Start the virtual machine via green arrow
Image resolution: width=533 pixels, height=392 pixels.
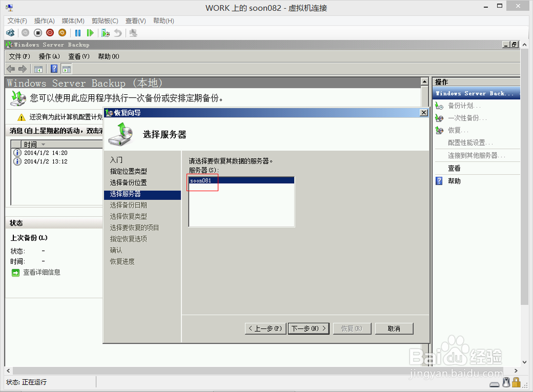pos(91,32)
